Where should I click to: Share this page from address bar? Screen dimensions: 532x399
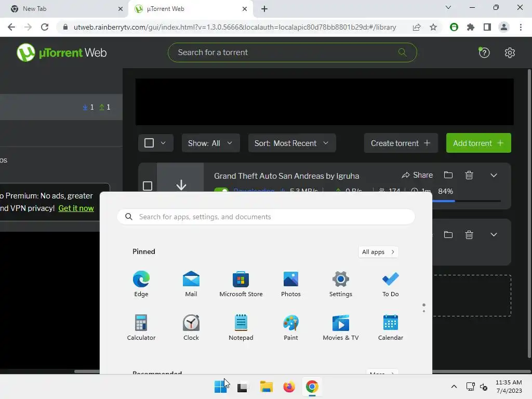point(417,27)
